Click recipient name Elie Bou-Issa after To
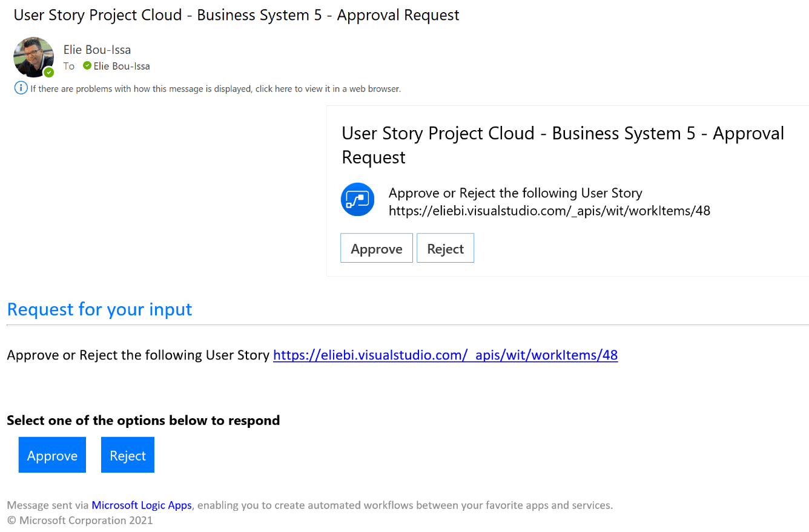Image resolution: width=809 pixels, height=532 pixels. point(122,66)
